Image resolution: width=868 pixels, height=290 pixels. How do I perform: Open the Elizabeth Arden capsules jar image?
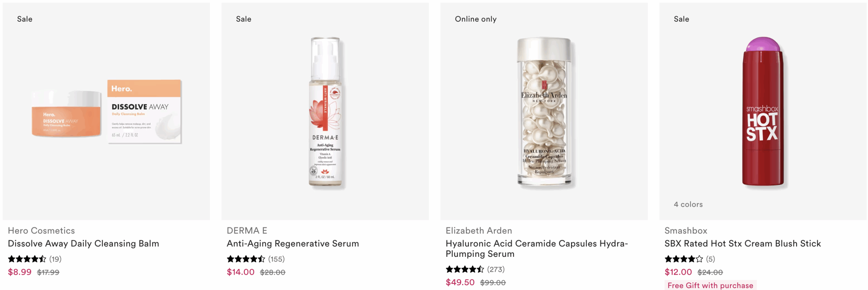tap(544, 112)
